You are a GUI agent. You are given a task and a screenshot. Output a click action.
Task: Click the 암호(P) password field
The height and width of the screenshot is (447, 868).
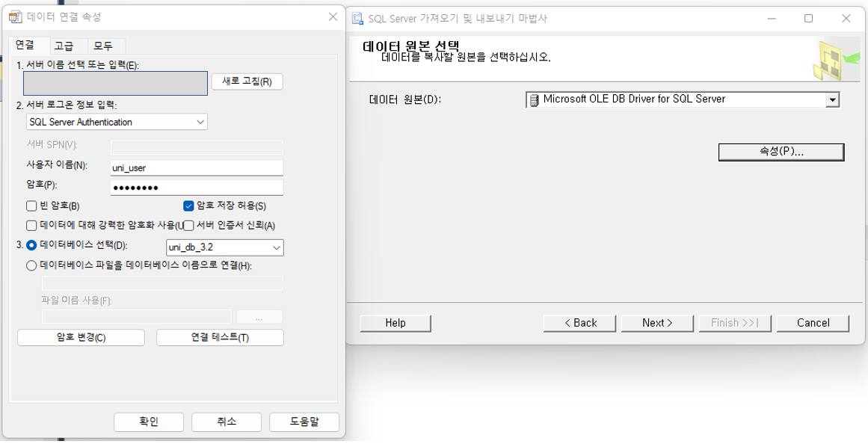tap(197, 188)
